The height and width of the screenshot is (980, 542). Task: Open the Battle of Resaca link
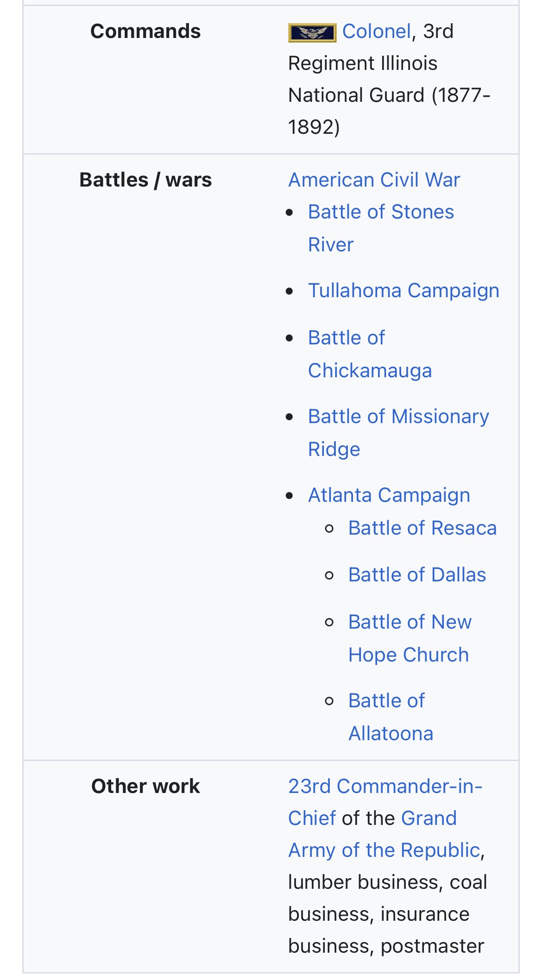[x=422, y=528]
